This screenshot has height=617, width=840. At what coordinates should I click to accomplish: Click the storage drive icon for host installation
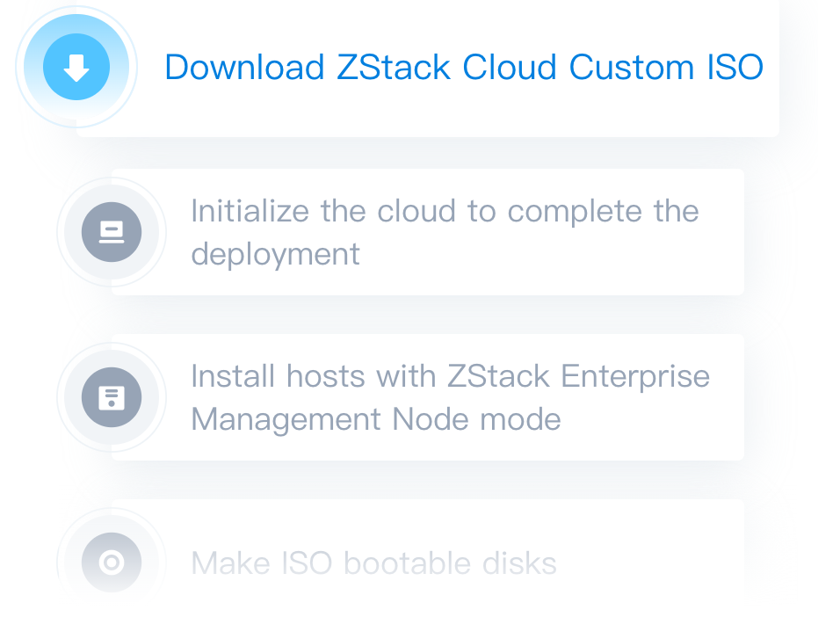[112, 397]
